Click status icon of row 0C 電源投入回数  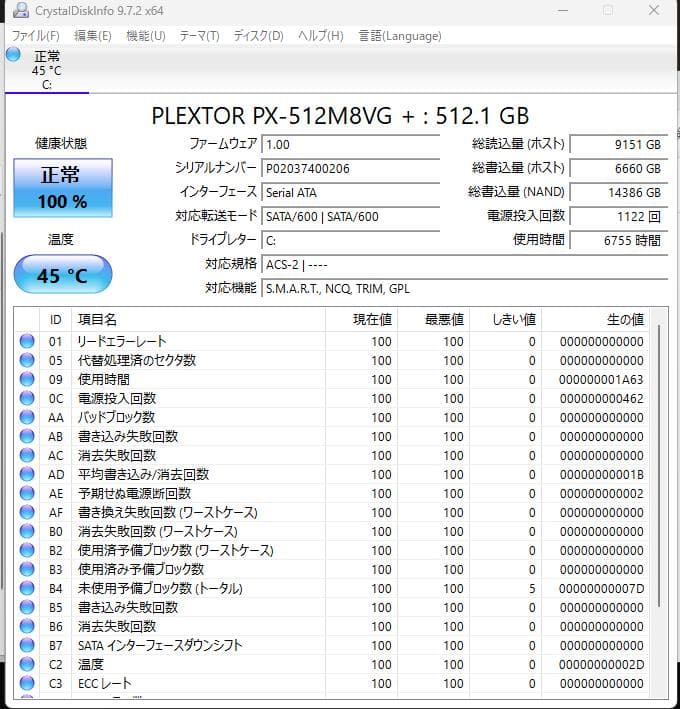point(27,398)
